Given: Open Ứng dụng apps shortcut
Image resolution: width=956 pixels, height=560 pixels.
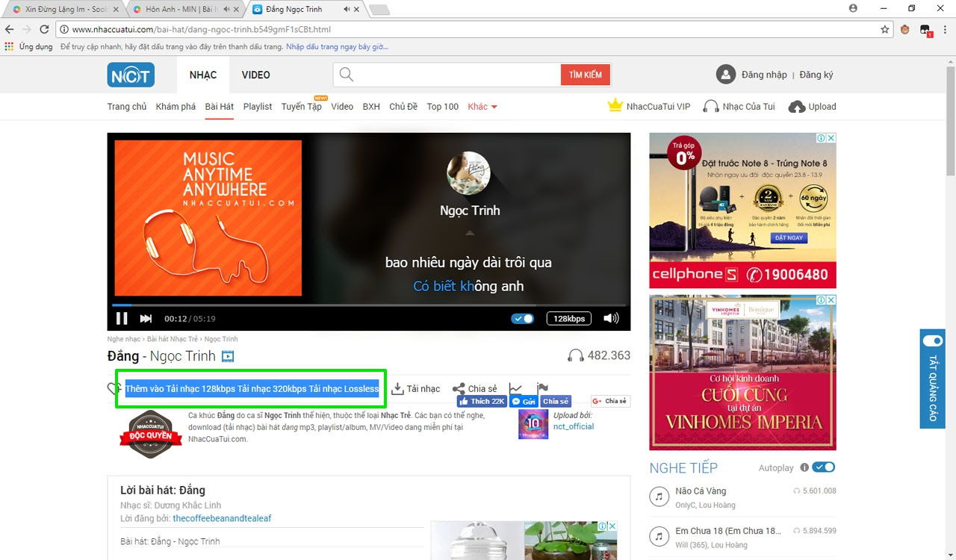Looking at the screenshot, I should coord(28,46).
